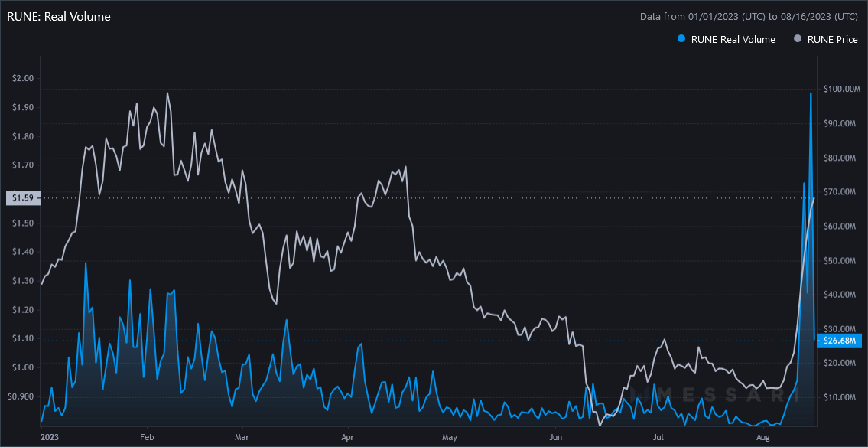Click the $1.59 current price label
This screenshot has height=447, width=868.
(x=23, y=198)
